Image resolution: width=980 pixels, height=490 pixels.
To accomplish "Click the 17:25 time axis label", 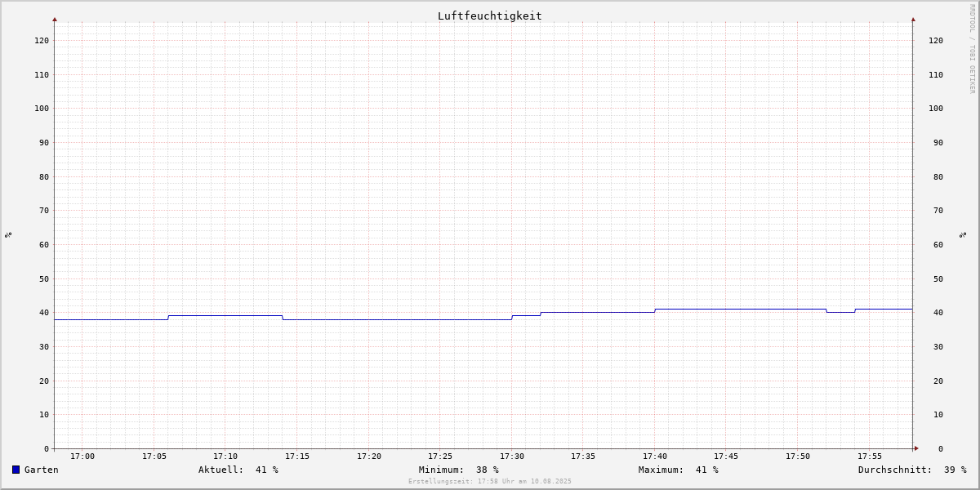I will [440, 457].
